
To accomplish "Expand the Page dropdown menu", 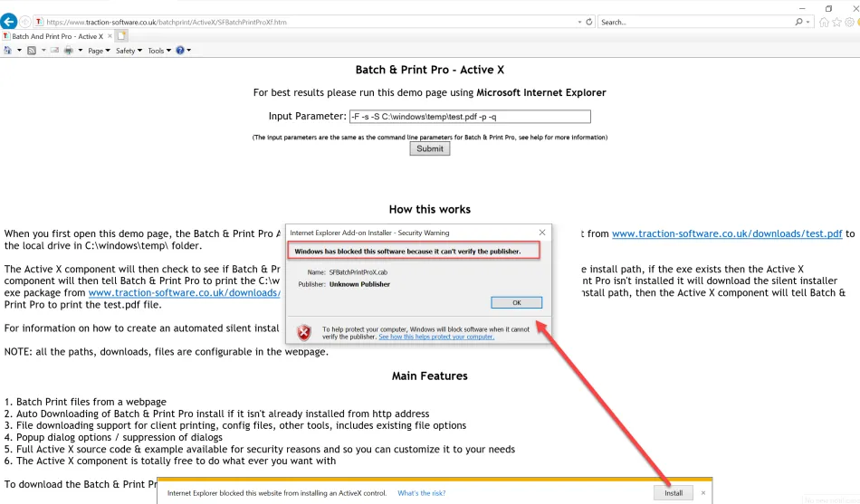I will pyautogui.click(x=98, y=51).
